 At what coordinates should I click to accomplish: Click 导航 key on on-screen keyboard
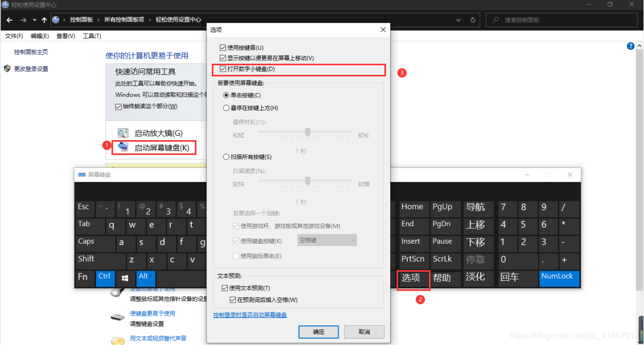point(478,208)
